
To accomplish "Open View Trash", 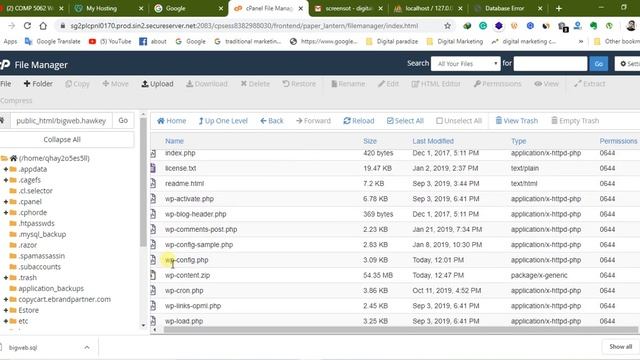I will [517, 121].
